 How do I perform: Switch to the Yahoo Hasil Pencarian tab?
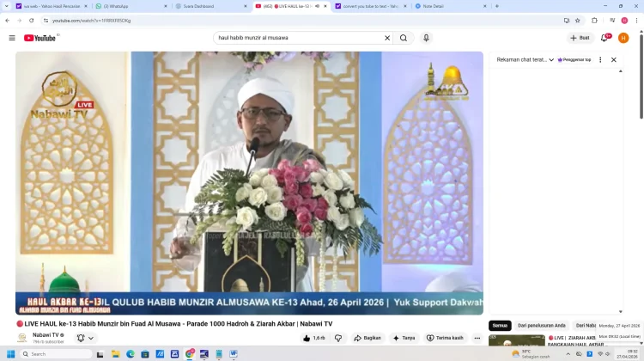click(x=52, y=6)
